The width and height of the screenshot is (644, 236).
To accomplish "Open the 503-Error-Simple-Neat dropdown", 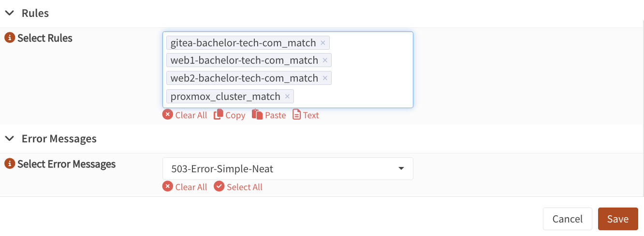I will (x=288, y=169).
